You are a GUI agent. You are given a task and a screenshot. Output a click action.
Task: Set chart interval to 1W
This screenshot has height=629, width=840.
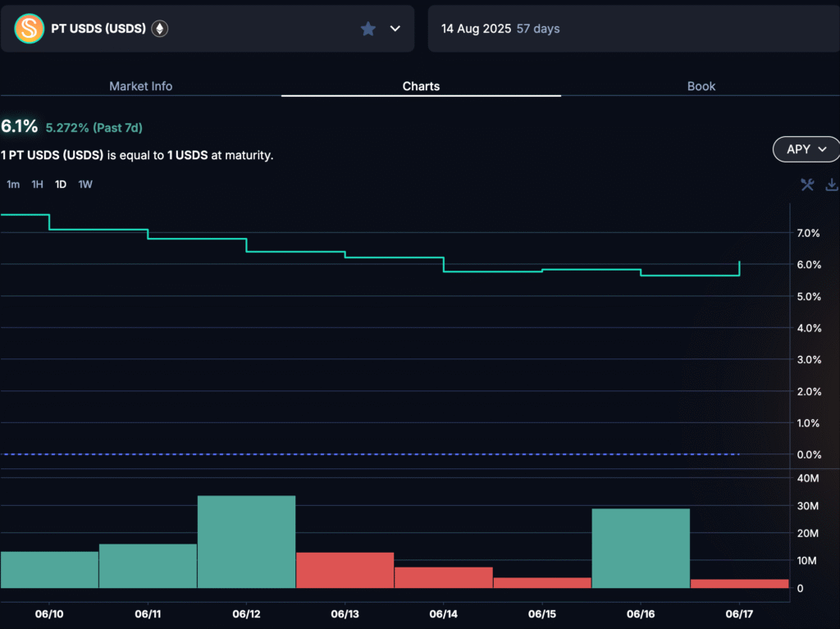(85, 185)
